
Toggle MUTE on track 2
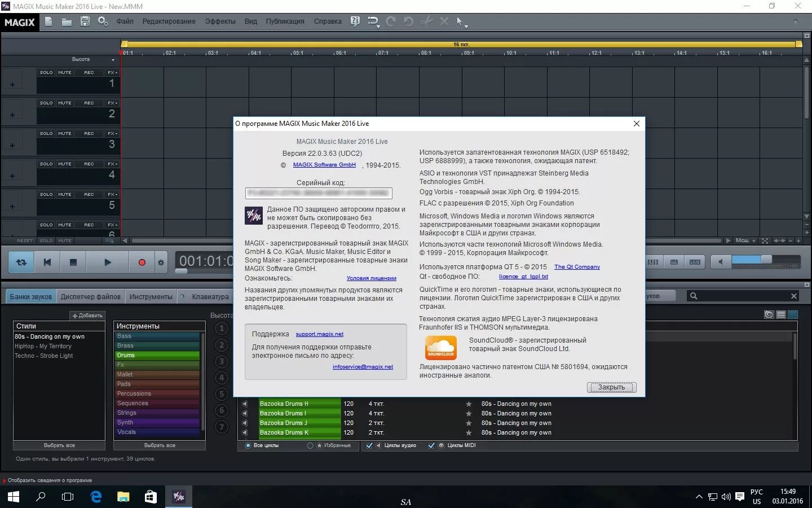[65, 103]
